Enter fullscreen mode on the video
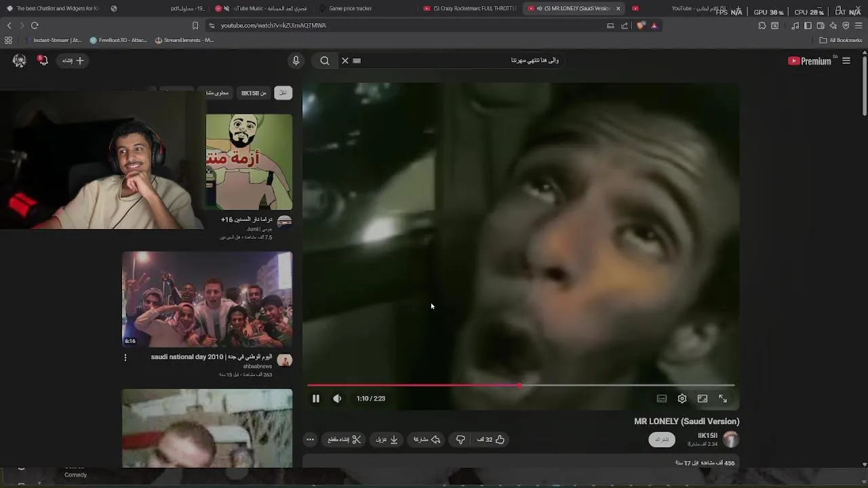Image resolution: width=868 pixels, height=488 pixels. tap(723, 399)
